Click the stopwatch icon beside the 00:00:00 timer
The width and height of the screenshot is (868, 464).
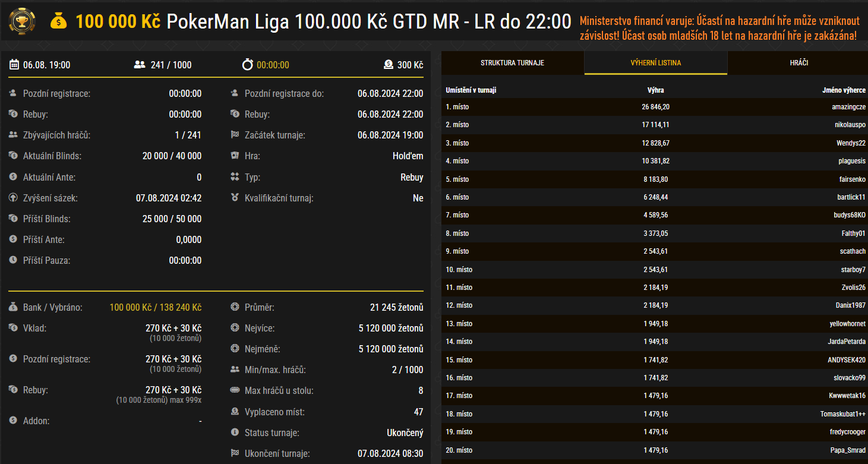[x=247, y=65]
